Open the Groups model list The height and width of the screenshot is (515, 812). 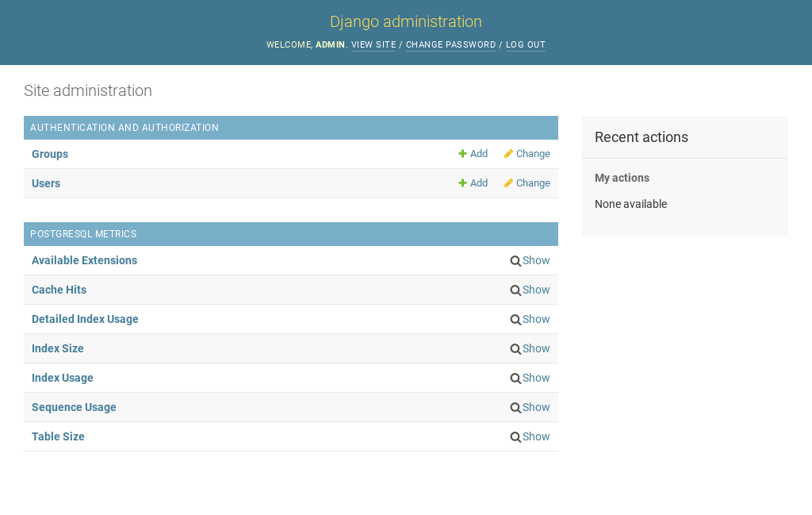(50, 154)
